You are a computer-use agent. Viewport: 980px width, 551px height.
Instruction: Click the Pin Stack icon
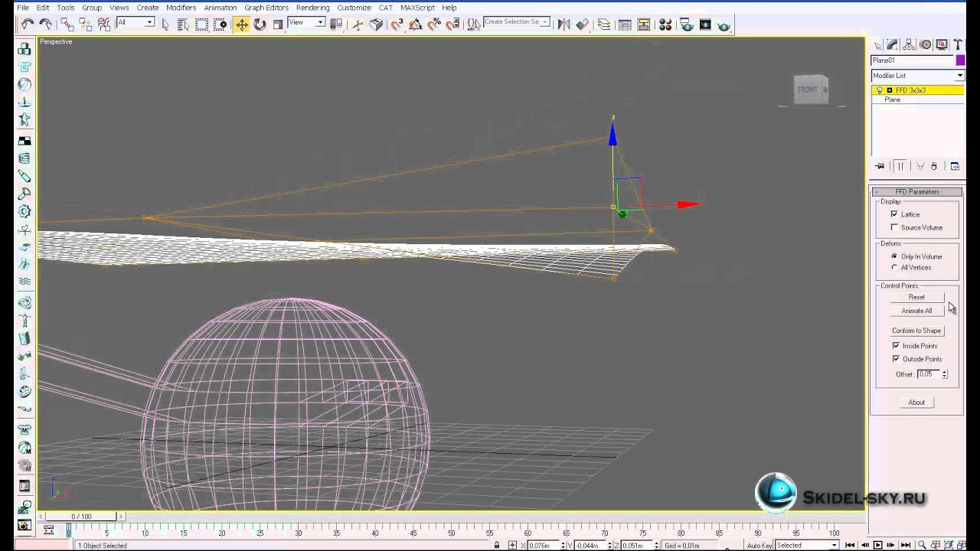(880, 166)
